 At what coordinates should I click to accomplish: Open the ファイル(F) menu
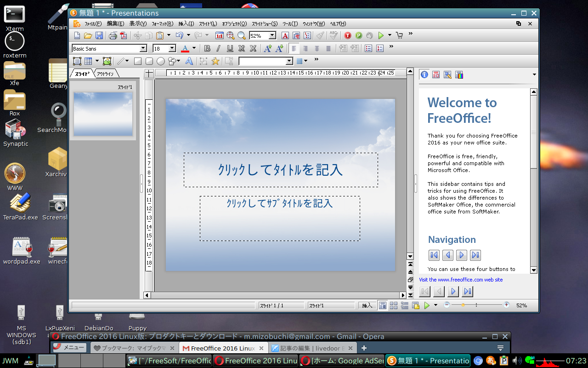pos(93,23)
